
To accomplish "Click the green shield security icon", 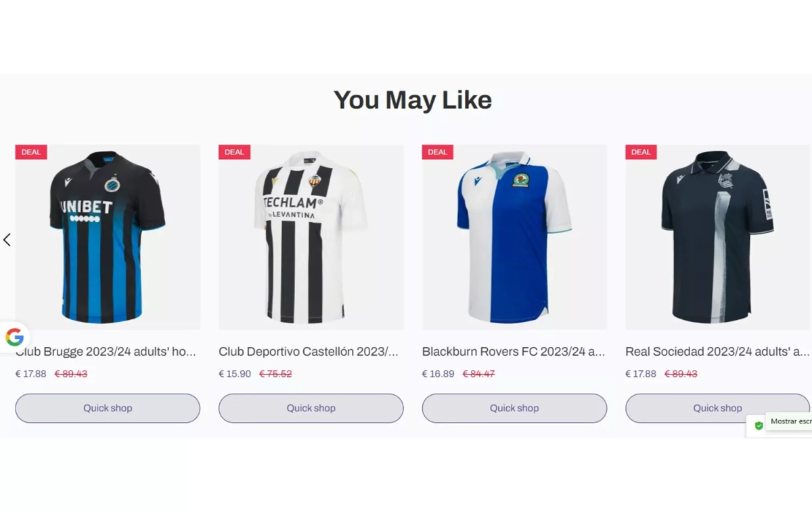I will [759, 425].
